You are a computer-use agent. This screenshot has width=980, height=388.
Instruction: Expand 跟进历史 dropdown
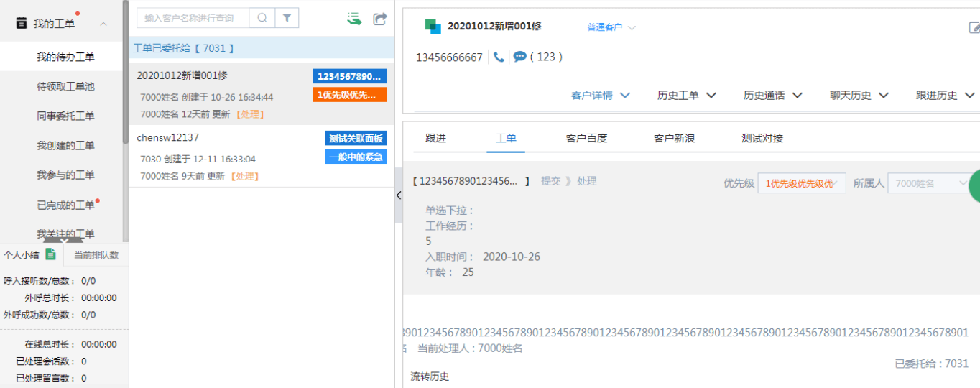[x=945, y=95]
